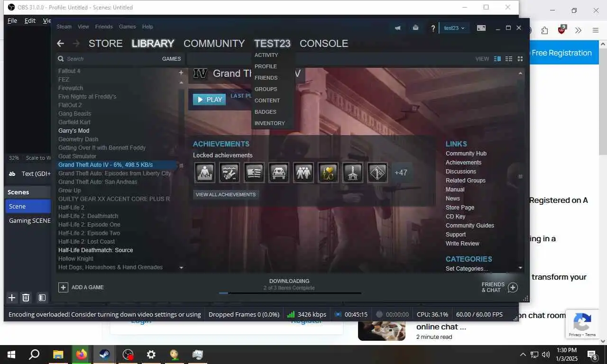
Task: Click the Steam help question mark
Action: [432, 28]
